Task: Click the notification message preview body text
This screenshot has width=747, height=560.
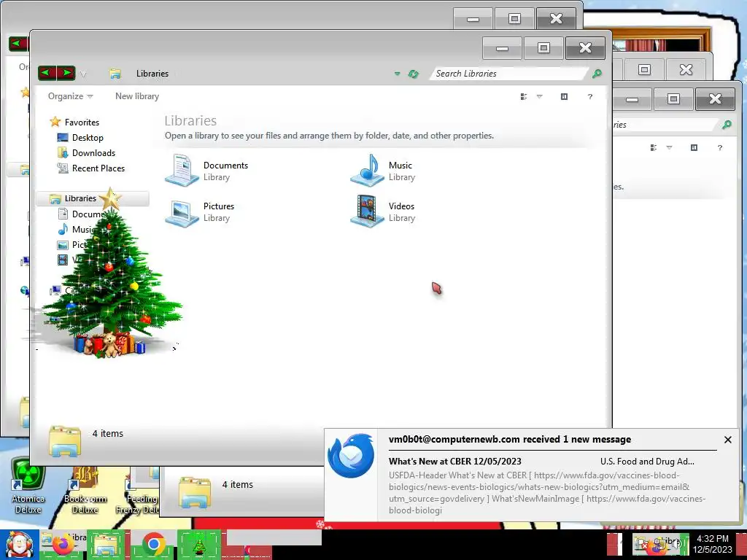Action: tap(547, 492)
